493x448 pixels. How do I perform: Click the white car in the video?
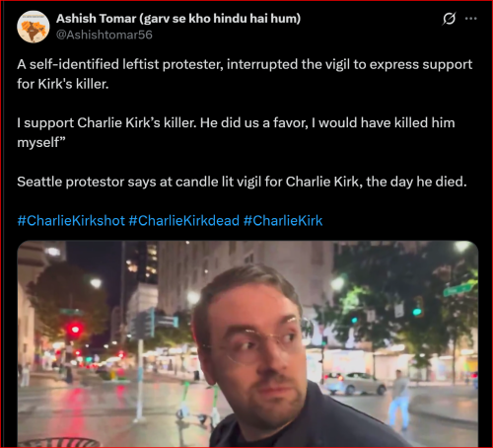tap(354, 383)
